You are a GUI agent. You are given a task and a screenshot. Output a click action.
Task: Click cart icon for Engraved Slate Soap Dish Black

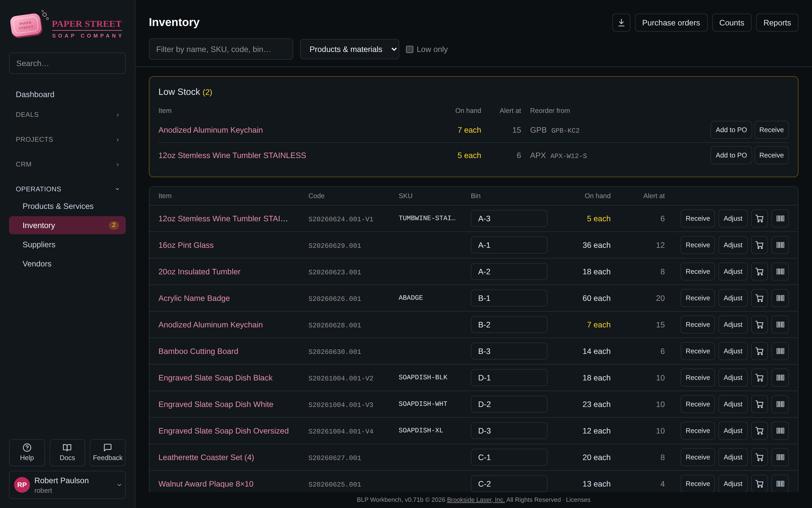(x=759, y=378)
